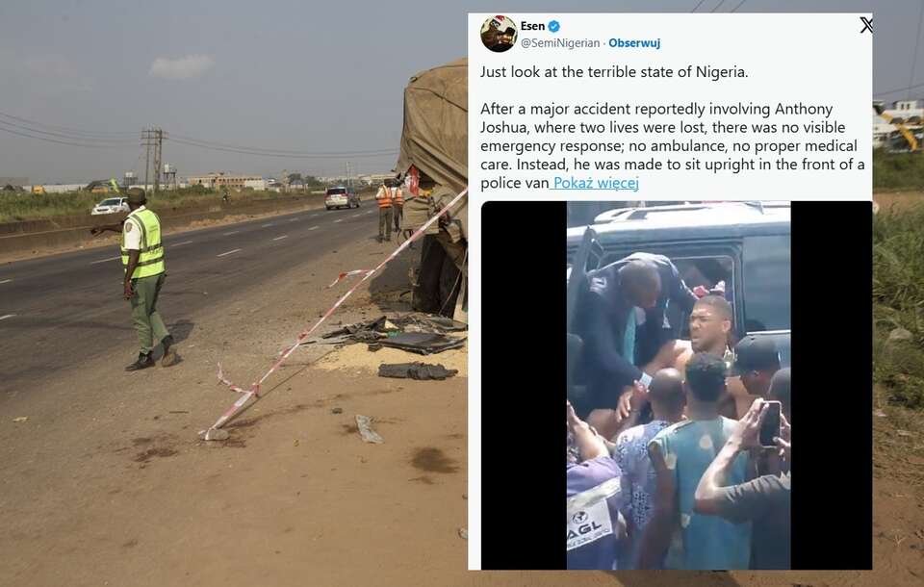Click the tweet's first line about Nigeria
The height and width of the screenshot is (587, 924).
(614, 72)
